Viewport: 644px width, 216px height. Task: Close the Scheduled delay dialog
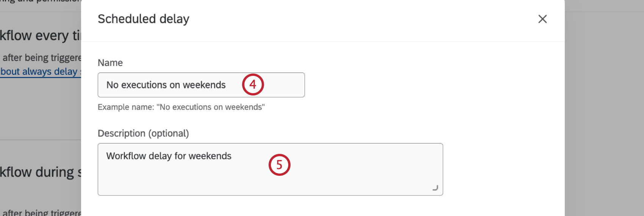tap(542, 19)
